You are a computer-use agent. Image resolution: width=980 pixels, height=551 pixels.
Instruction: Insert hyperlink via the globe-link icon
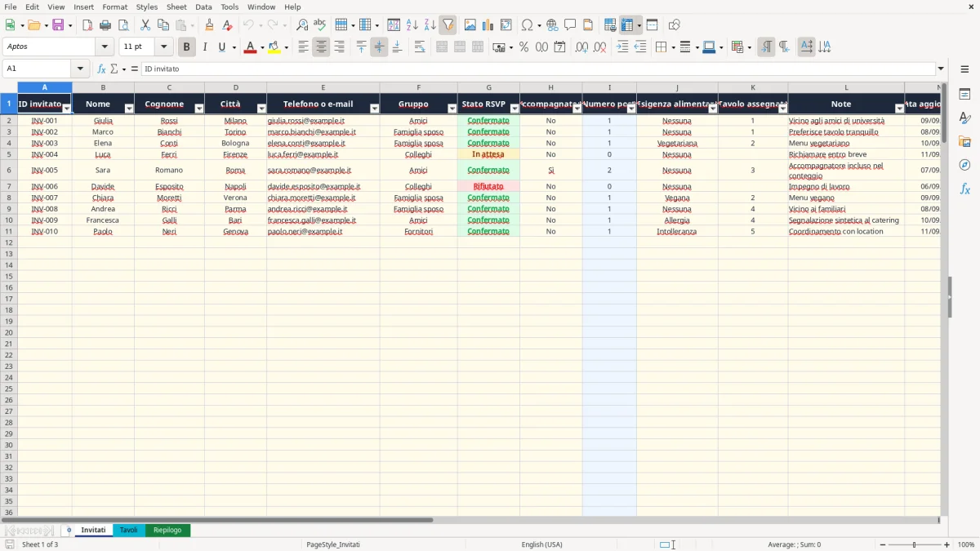click(x=552, y=25)
